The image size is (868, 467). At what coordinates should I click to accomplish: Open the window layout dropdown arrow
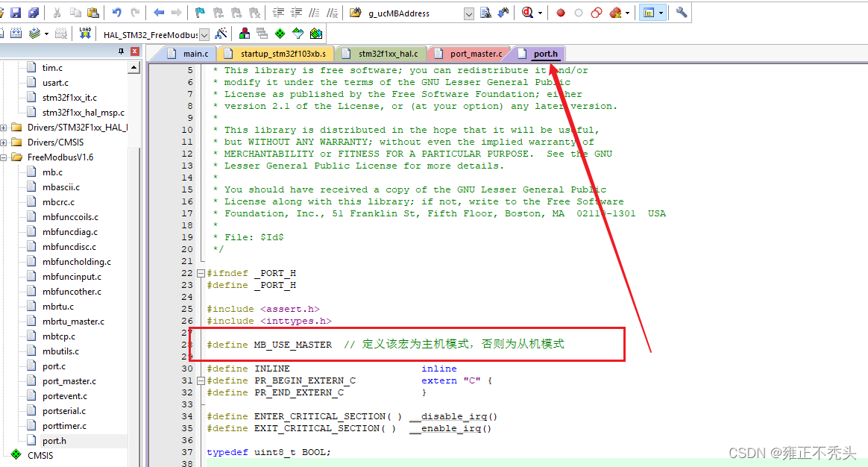click(661, 13)
